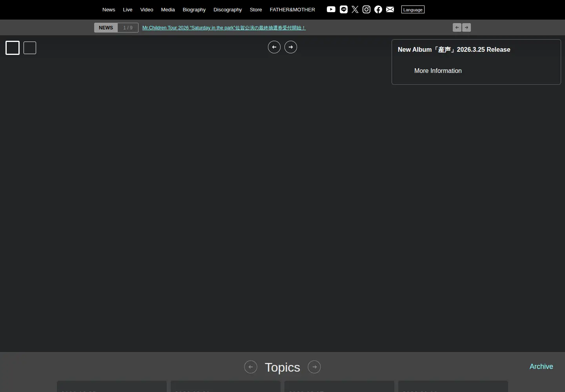The width and height of the screenshot is (565, 392).
Task: Open the Video menu item
Action: [147, 9]
